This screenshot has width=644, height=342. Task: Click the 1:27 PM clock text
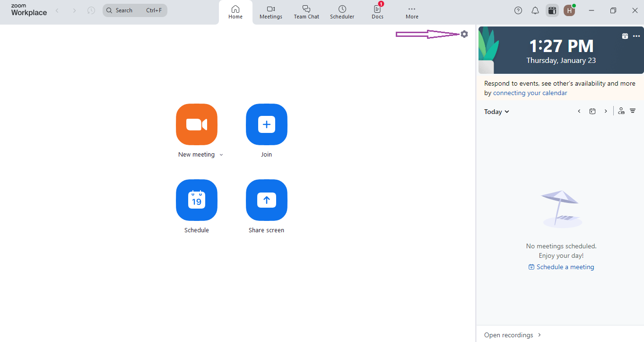coord(561,46)
